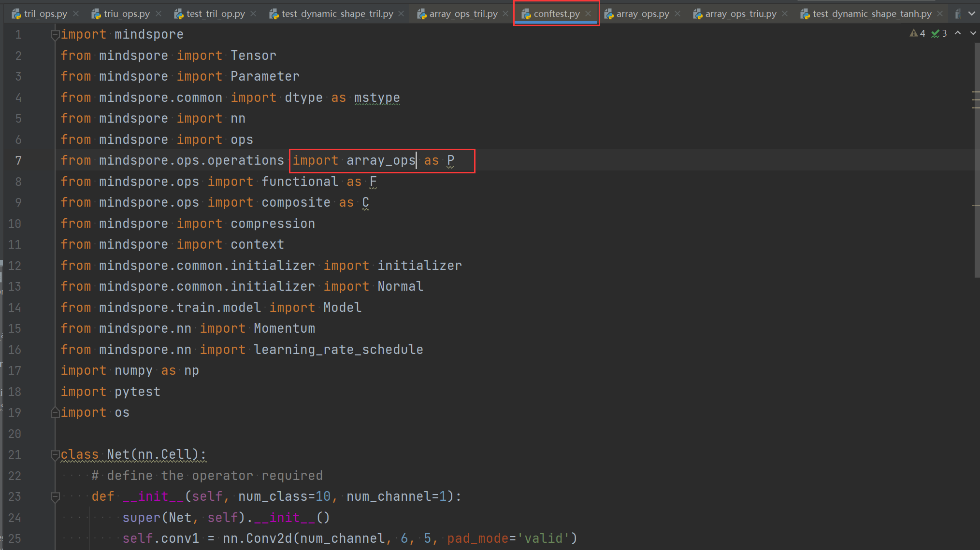The height and width of the screenshot is (550, 980).
Task: Close the conftest.py tab
Action: point(588,14)
